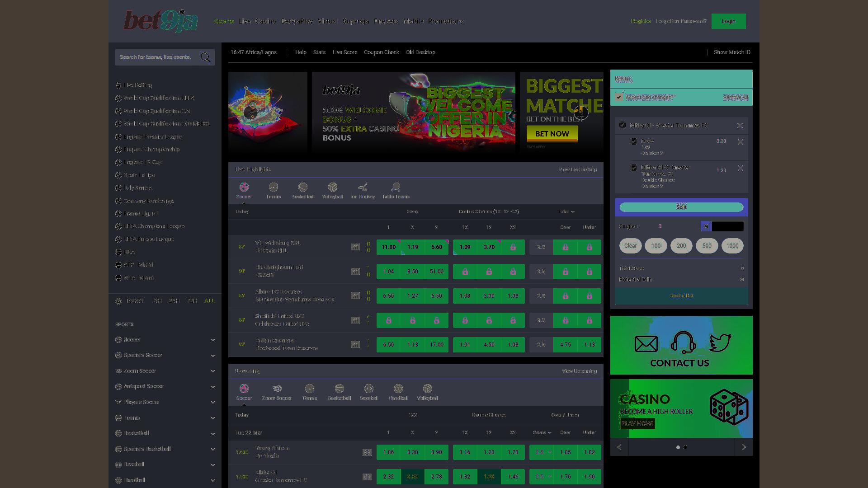The image size is (868, 488).
Task: Go to previous promo with left arrow
Action: click(619, 447)
